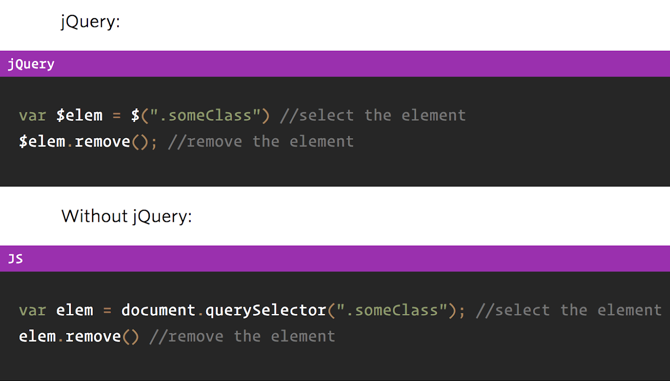Click the "//select the element" comment in jQuery block
Viewport: 670px width, 381px height.
tap(373, 115)
